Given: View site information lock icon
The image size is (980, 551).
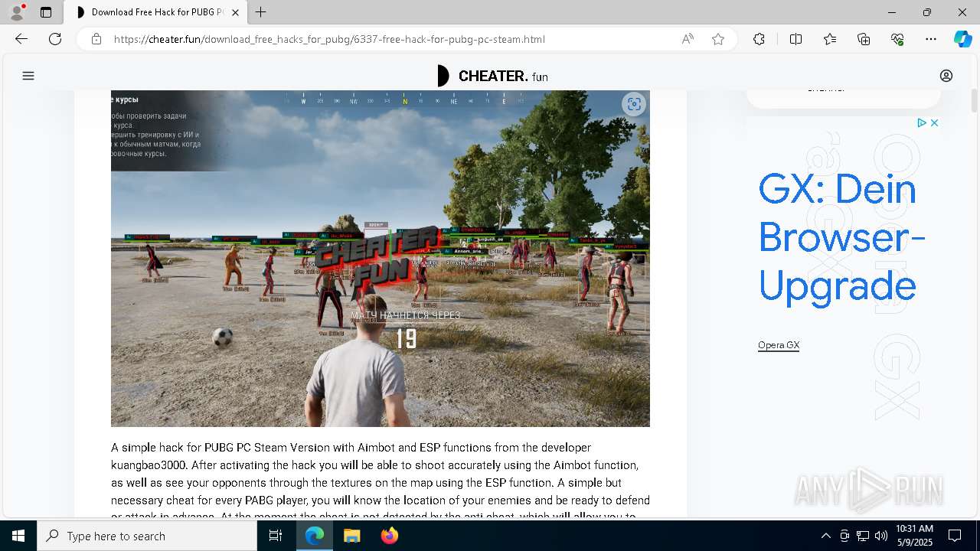Looking at the screenshot, I should click(x=96, y=39).
